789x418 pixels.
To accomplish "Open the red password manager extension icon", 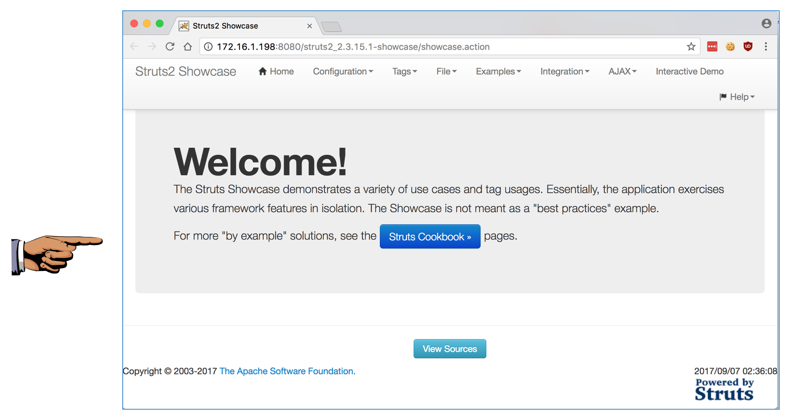I will point(712,47).
